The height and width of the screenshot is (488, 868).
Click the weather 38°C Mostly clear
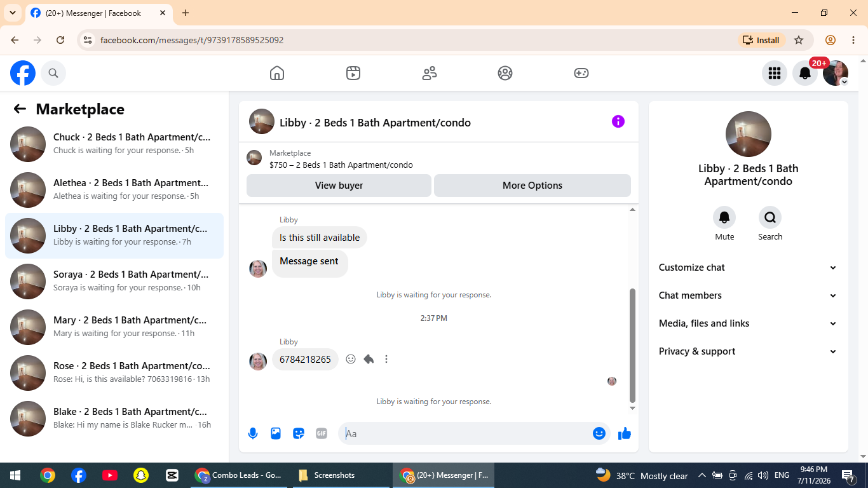point(642,475)
